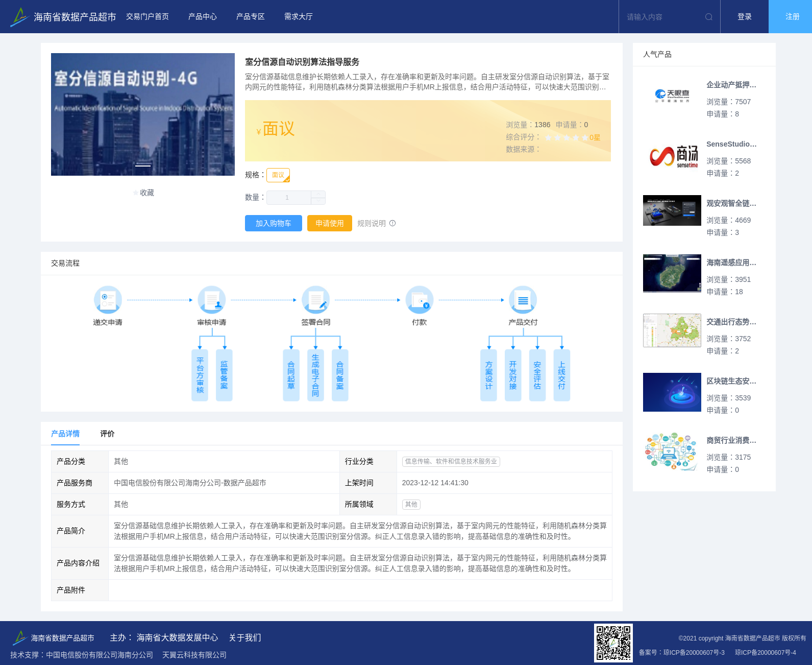This screenshot has height=665, width=812.
Task: Open 观安观智全链... product title
Action: pos(731,203)
